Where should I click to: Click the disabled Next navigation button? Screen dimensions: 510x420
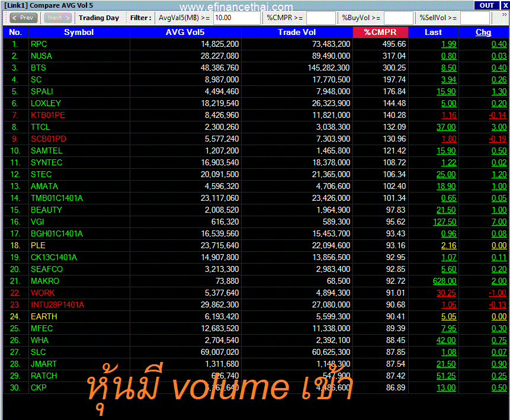pos(58,18)
